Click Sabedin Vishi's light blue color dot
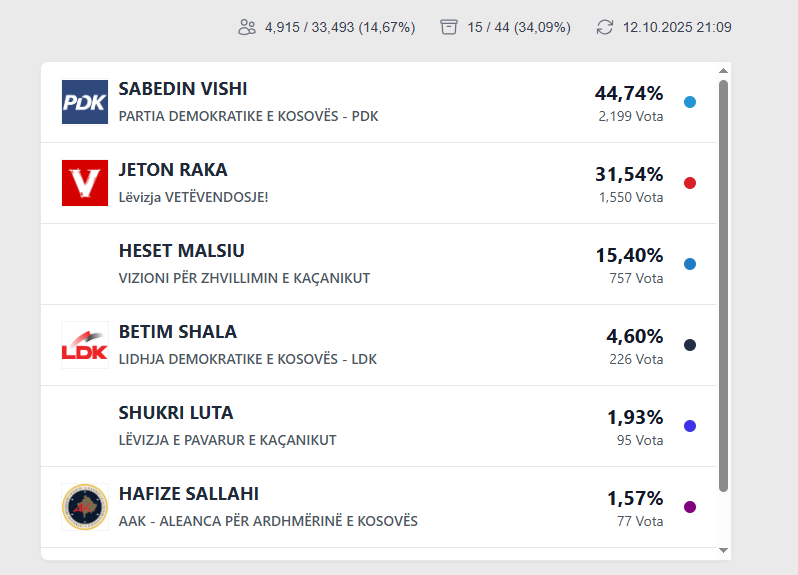798x575 pixels. (690, 102)
